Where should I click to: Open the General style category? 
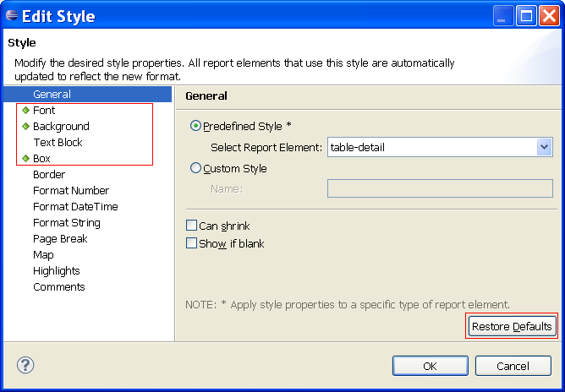point(52,95)
